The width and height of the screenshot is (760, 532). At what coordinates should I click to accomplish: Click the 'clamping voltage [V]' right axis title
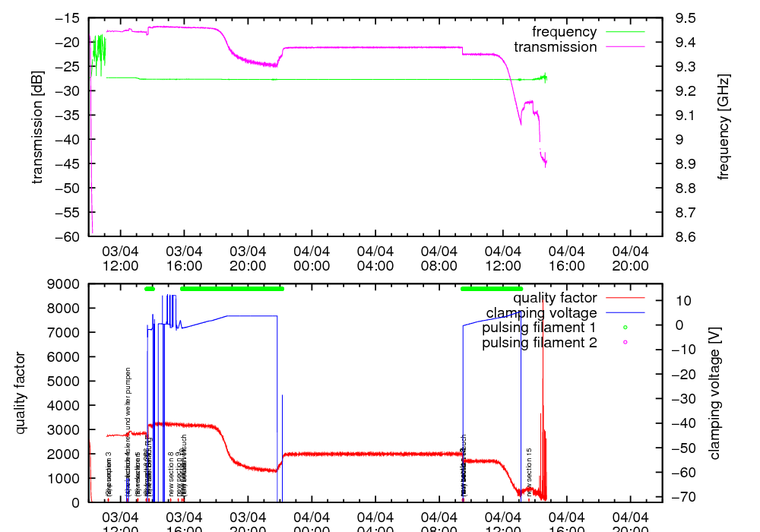tap(714, 393)
